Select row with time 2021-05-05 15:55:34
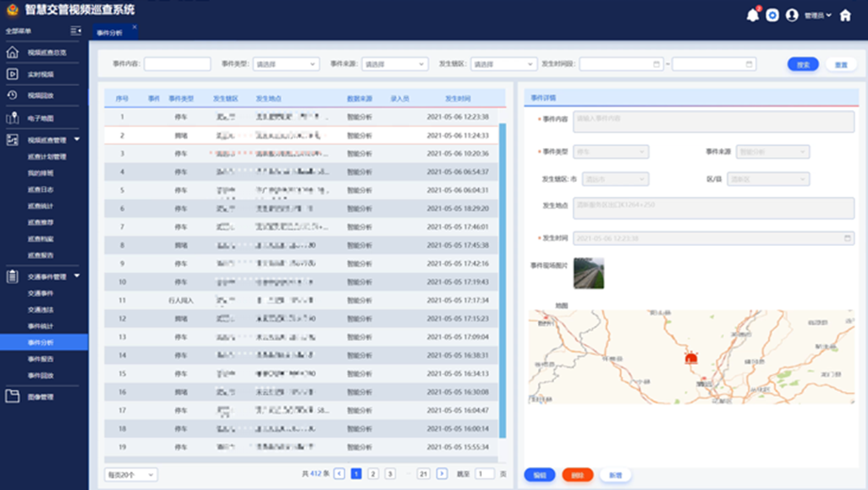Screen dimensions: 868x490 tap(302, 447)
